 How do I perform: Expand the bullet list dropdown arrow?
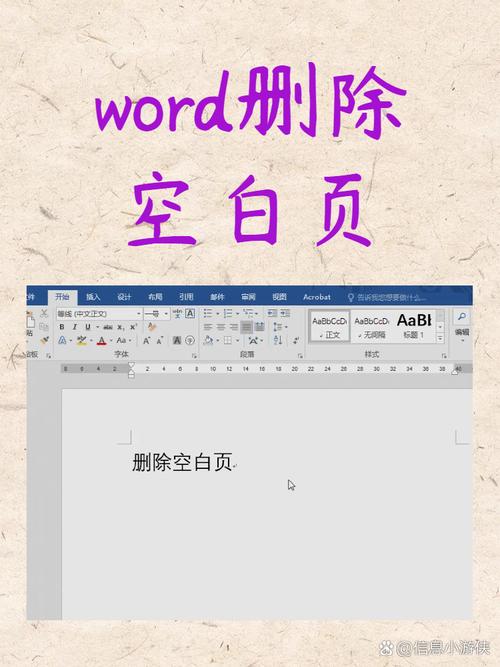coord(217,314)
